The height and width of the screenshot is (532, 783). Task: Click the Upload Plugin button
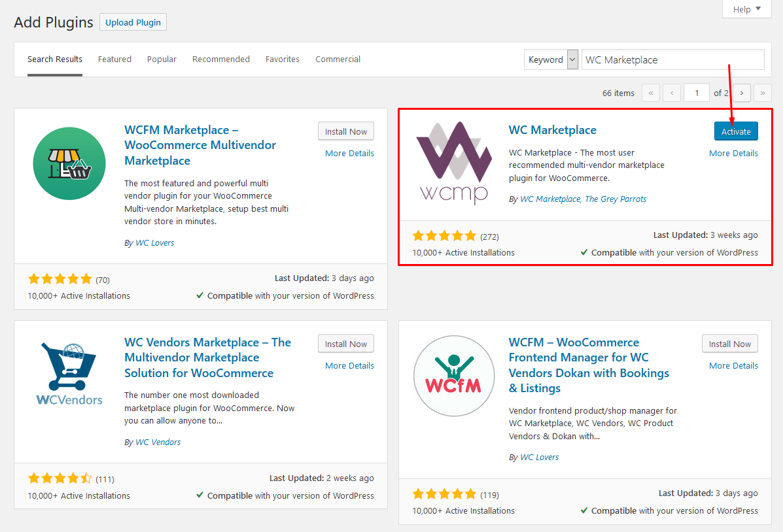[x=133, y=22]
